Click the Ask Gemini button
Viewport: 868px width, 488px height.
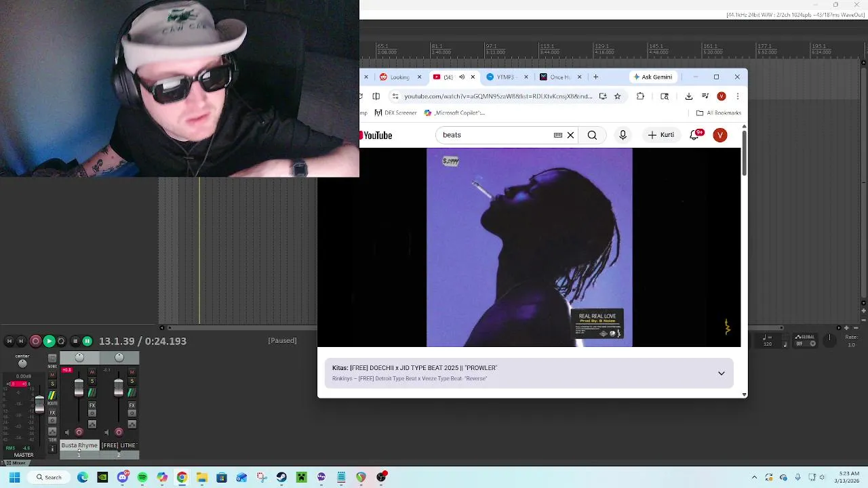click(652, 77)
